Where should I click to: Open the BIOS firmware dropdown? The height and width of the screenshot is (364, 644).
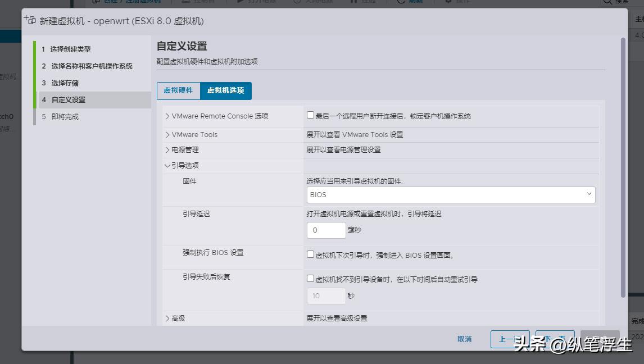point(588,194)
